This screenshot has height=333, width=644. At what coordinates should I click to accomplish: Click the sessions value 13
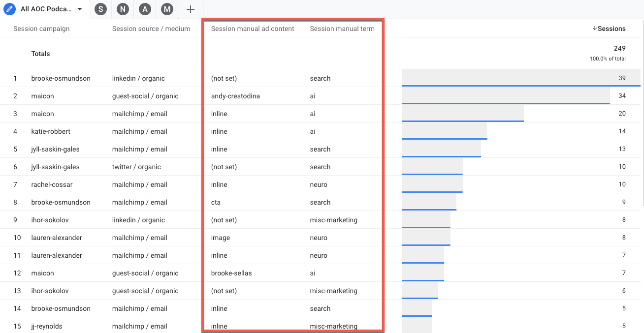pos(622,149)
